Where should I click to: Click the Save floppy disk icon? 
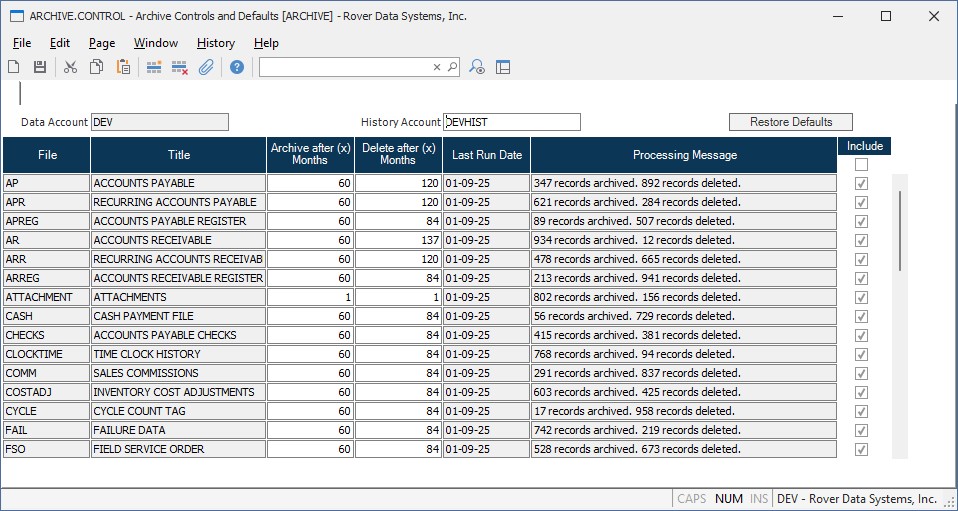(40, 67)
